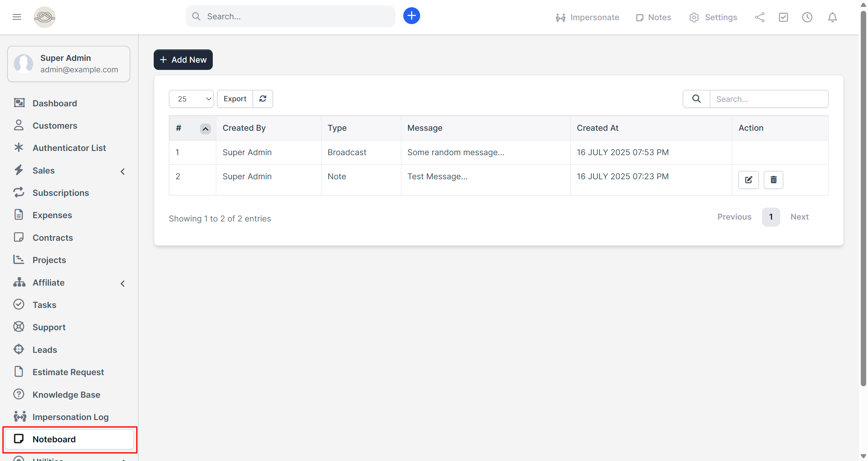
Task: Toggle sort order on # column
Action: coord(205,129)
